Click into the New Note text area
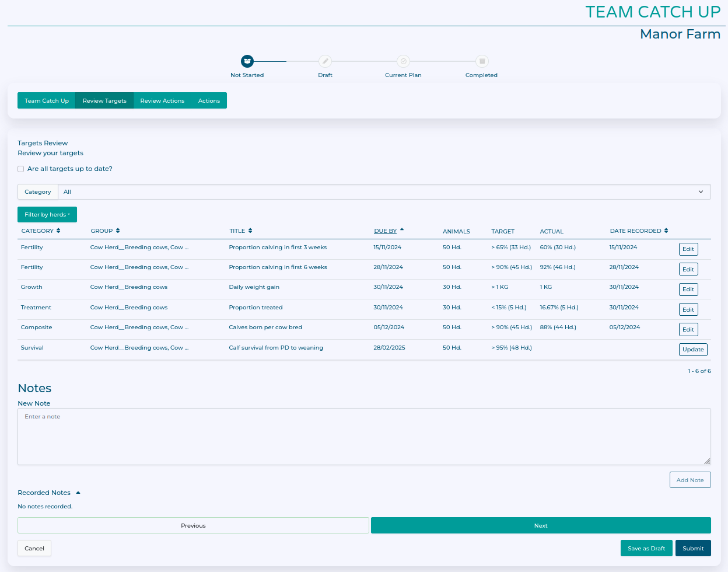The image size is (728, 572). click(x=364, y=437)
